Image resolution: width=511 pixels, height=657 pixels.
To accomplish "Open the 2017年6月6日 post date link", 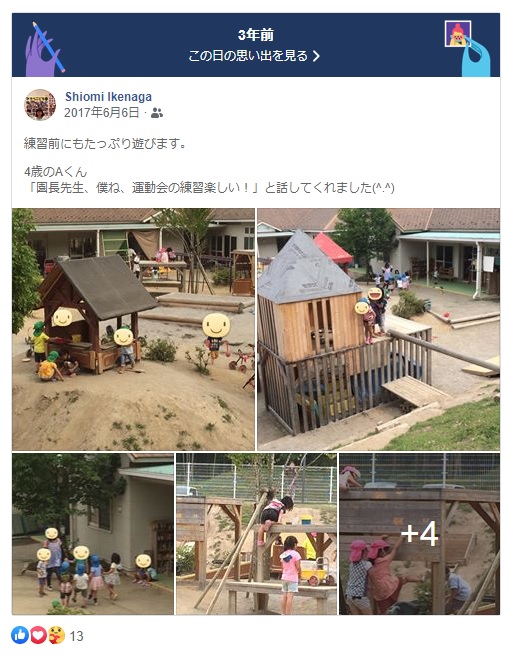I will (101, 113).
